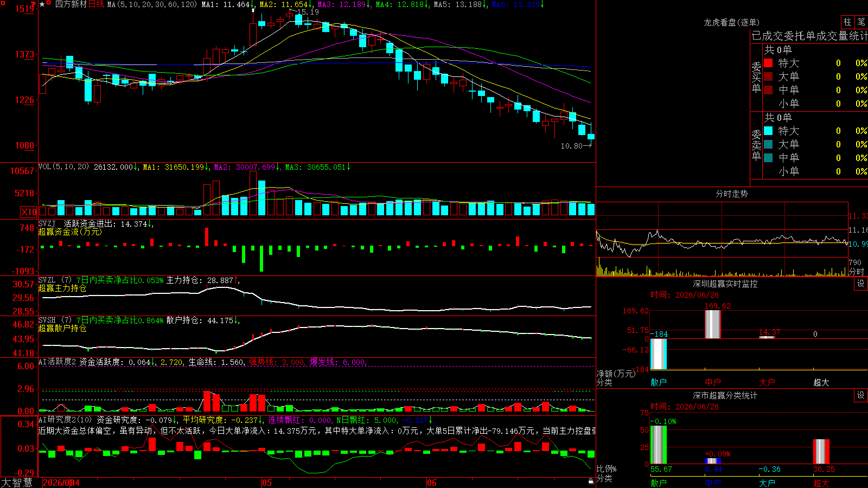The image size is (868, 488).
Task: Click the 小单 row under 委卖单
Action: click(x=815, y=171)
